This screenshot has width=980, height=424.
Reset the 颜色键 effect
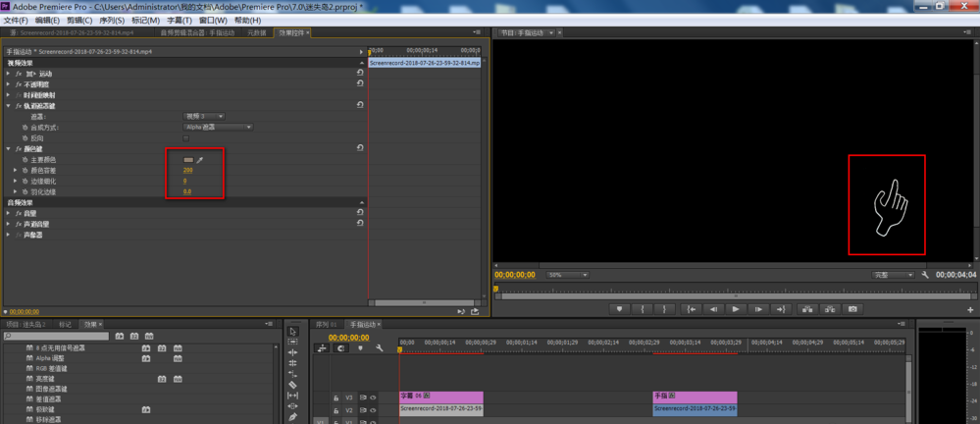[360, 148]
